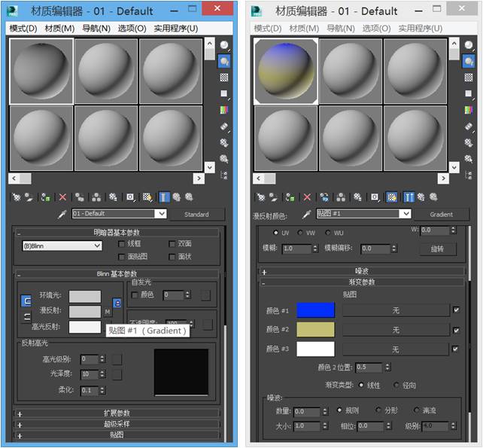Image resolution: width=483 pixels, height=448 pixels.
Task: Open 贴图 #1 name dropdown in right window
Action: 406,214
